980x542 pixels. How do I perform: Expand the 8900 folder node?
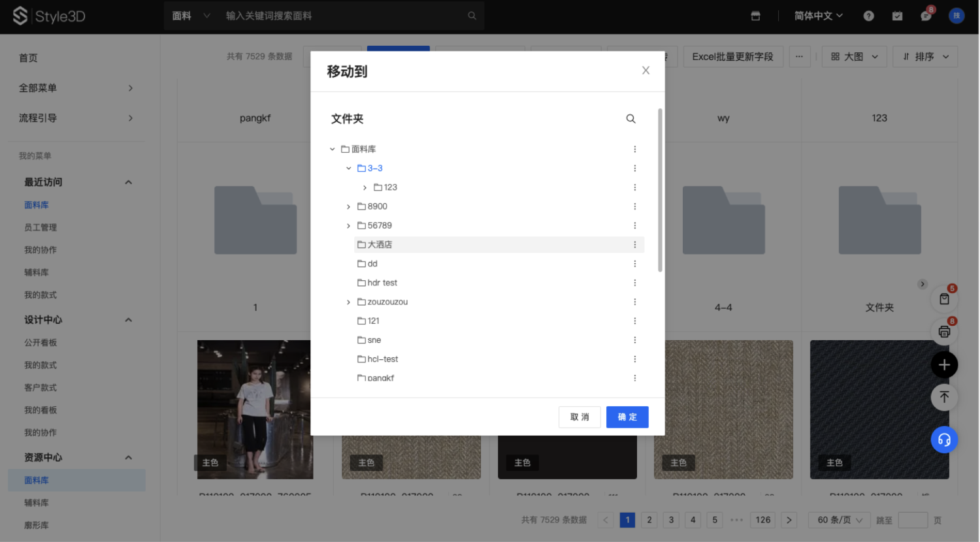click(348, 207)
